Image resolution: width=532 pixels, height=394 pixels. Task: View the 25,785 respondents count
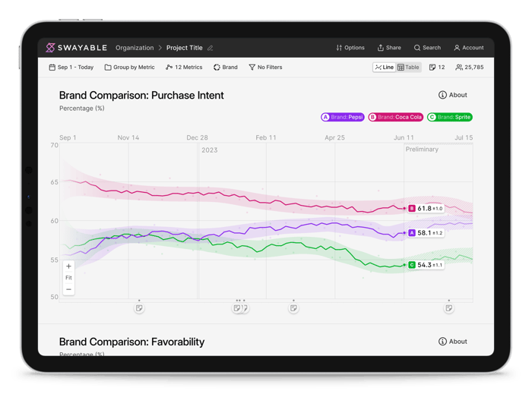point(470,67)
